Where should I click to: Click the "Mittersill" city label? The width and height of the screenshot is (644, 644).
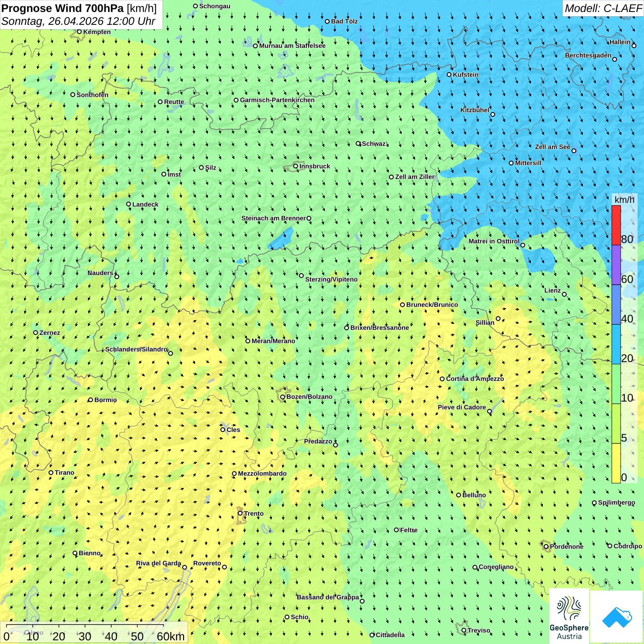528,163
